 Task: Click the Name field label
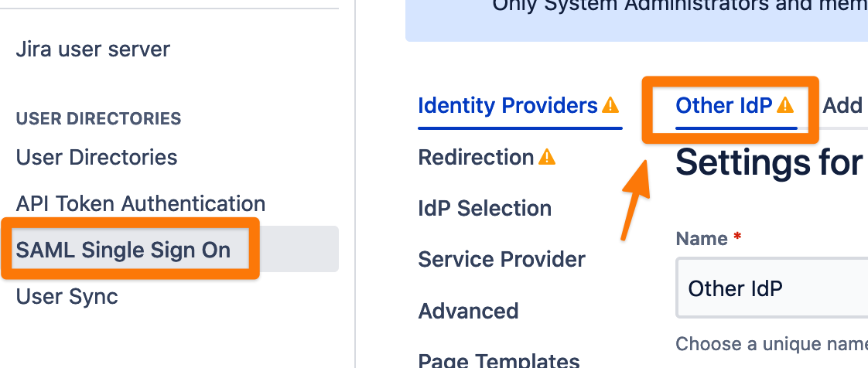click(x=702, y=239)
